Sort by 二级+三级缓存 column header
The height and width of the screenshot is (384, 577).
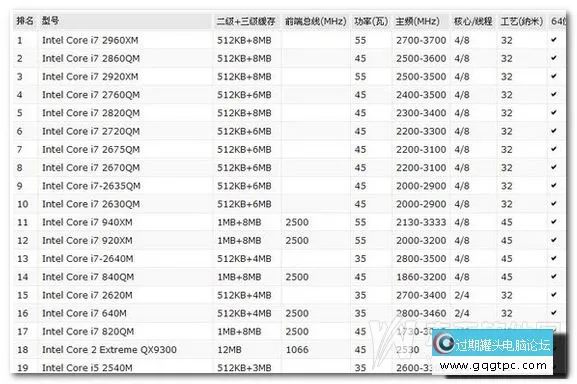pos(246,21)
